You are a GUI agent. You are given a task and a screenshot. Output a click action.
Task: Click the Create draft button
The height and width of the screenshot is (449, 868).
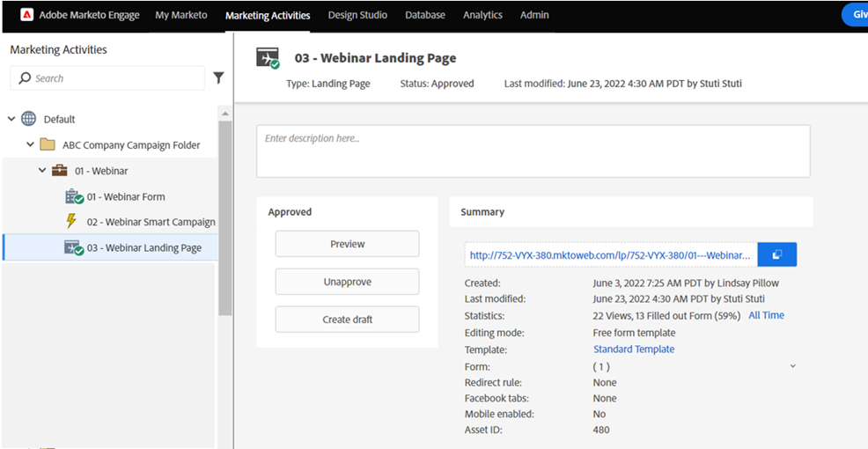coord(347,320)
